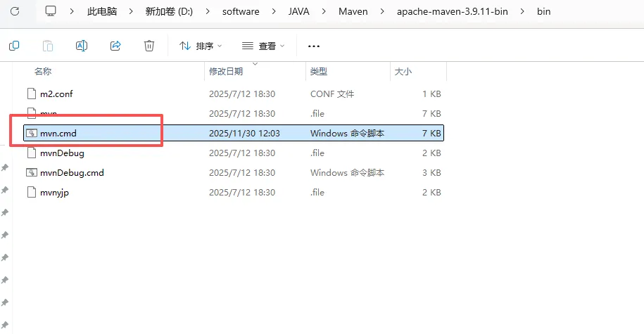The width and height of the screenshot is (644, 334).
Task: Click the Share toolbar icon
Action: pos(115,46)
